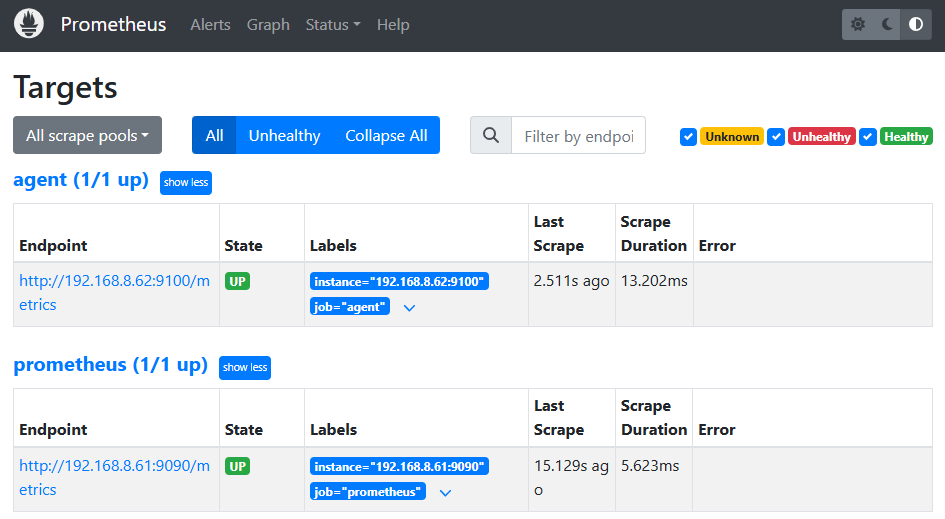Select the browser-preferred contrast theme icon
The width and height of the screenshot is (945, 519).
(x=915, y=25)
